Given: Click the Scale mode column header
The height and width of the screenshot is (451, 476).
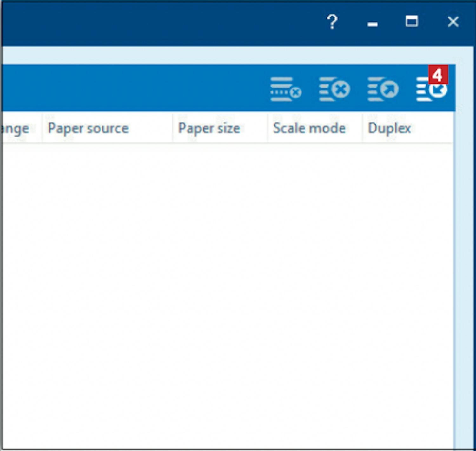Looking at the screenshot, I should click(309, 128).
